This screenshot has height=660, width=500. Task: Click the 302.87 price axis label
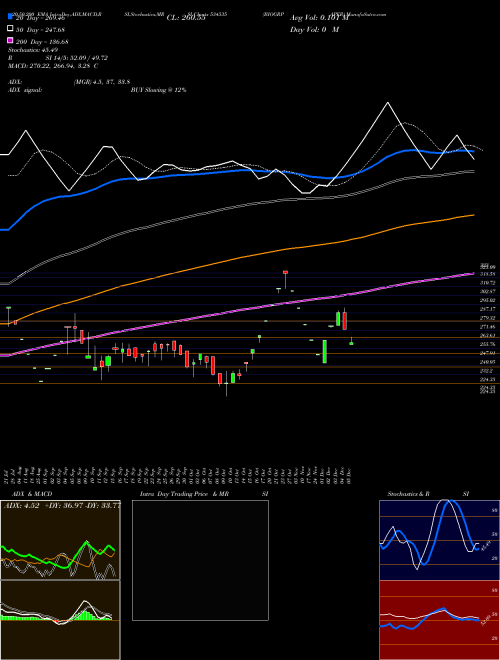click(487, 291)
